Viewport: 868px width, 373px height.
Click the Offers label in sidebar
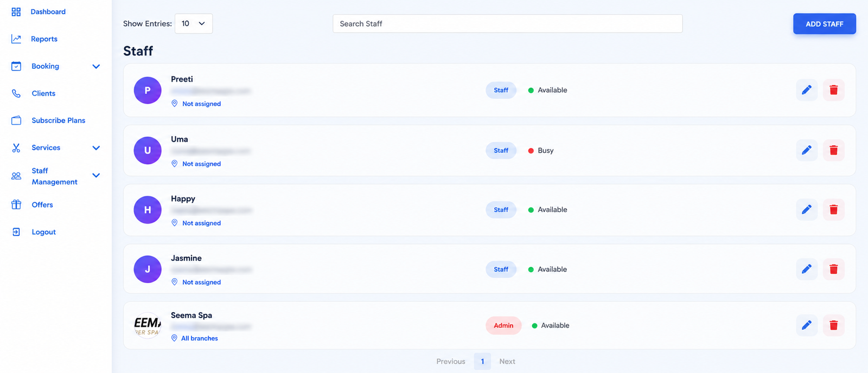[x=42, y=205]
